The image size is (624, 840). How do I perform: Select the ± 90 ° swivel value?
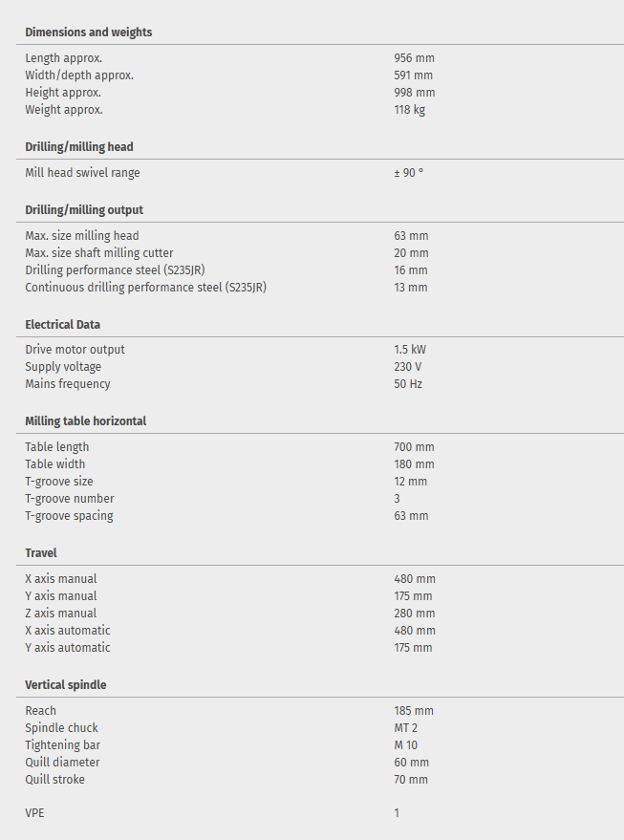(x=408, y=173)
